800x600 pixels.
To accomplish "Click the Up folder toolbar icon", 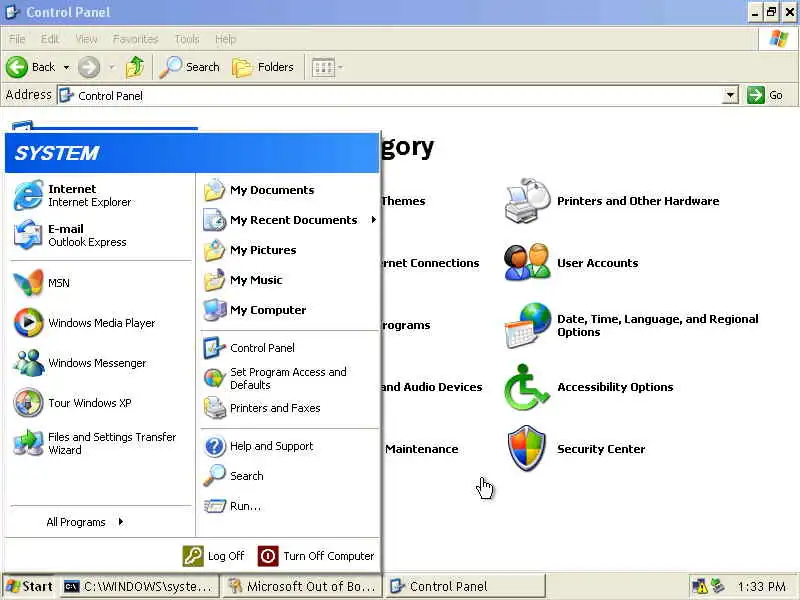I will 135,67.
